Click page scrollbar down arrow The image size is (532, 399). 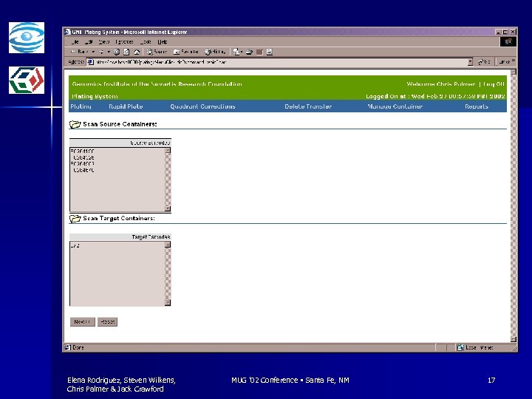tap(514, 339)
